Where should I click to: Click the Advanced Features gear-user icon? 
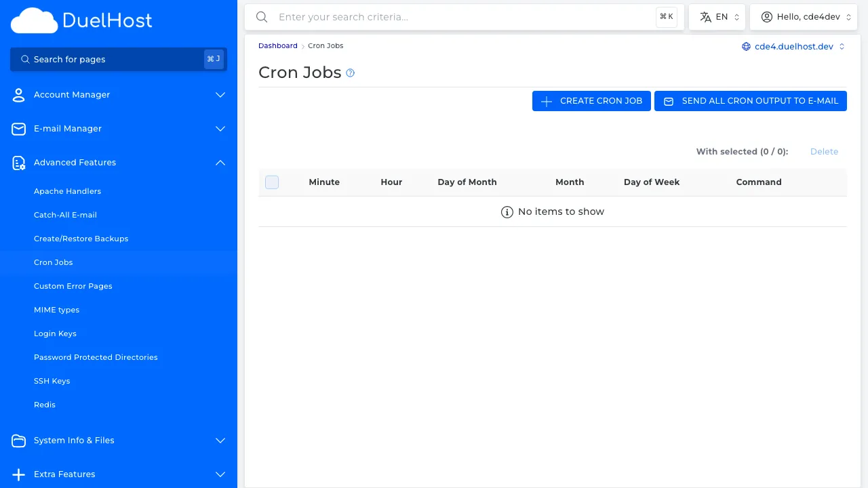(x=18, y=163)
